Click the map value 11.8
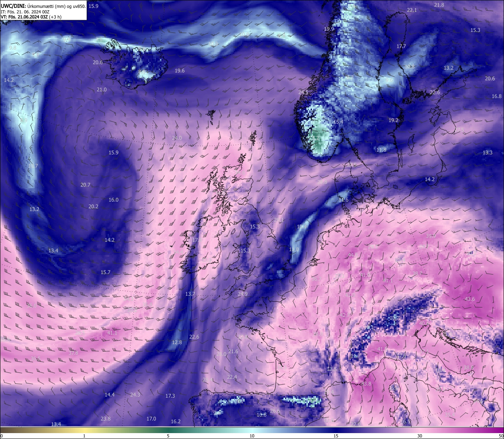This screenshot has width=504, height=439. 381,150
